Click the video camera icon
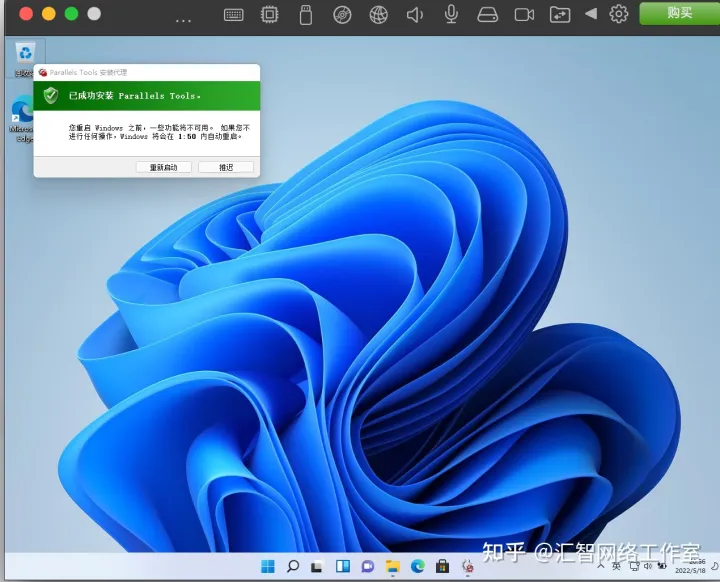This screenshot has height=582, width=720. pyautogui.click(x=524, y=15)
